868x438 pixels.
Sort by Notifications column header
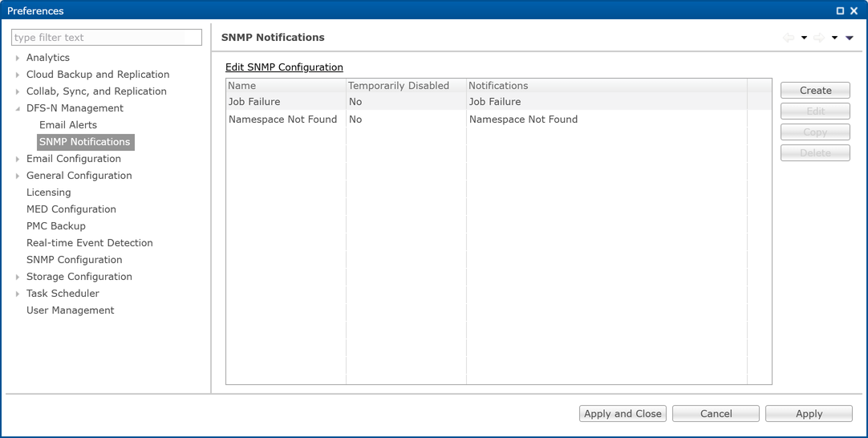(x=606, y=86)
